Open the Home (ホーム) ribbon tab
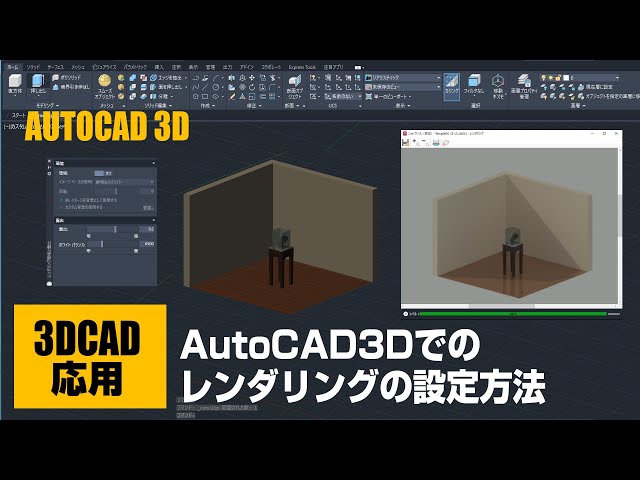 13,67
